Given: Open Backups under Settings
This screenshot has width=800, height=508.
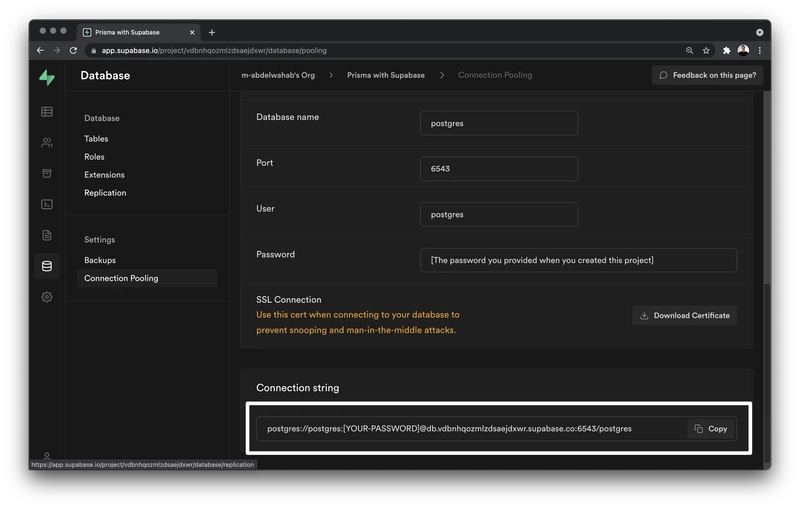Looking at the screenshot, I should pyautogui.click(x=100, y=260).
